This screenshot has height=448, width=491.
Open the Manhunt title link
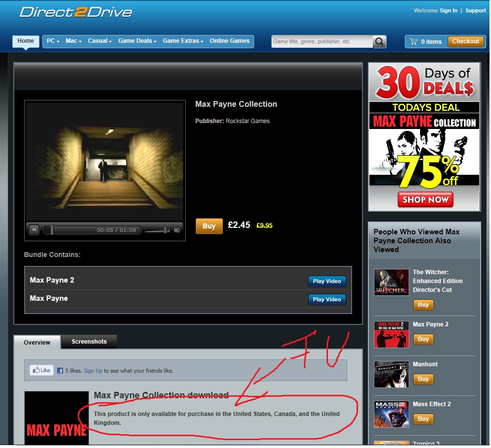tap(425, 364)
